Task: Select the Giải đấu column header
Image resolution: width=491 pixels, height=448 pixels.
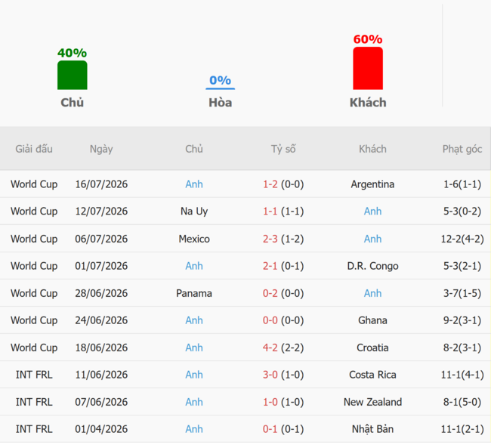Action: coord(34,149)
